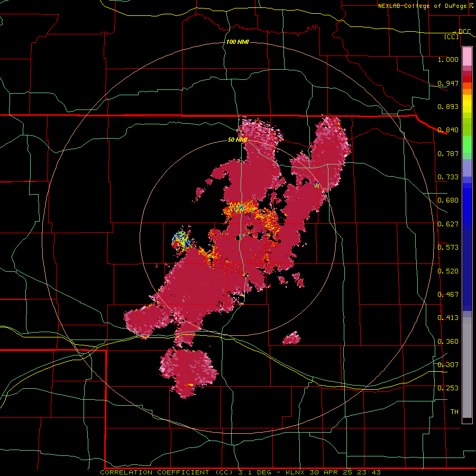Screen dimensions: 476x476
Task: Click the 0.253 color scale label
Action: (x=448, y=388)
